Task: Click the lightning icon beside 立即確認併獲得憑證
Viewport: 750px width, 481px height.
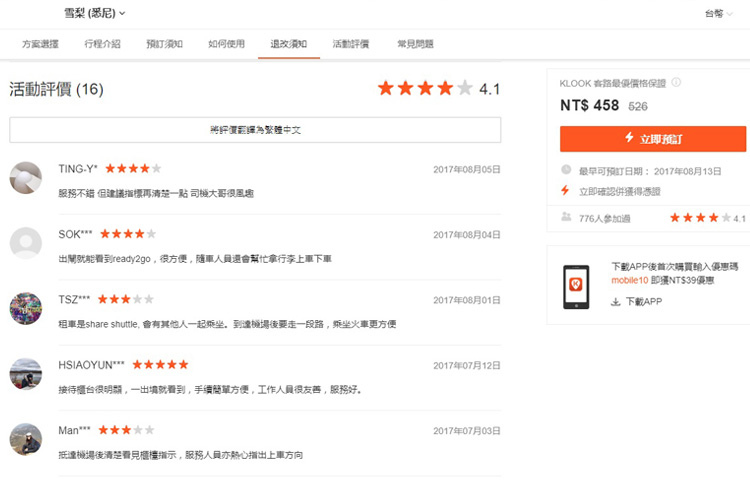Action: click(x=565, y=190)
